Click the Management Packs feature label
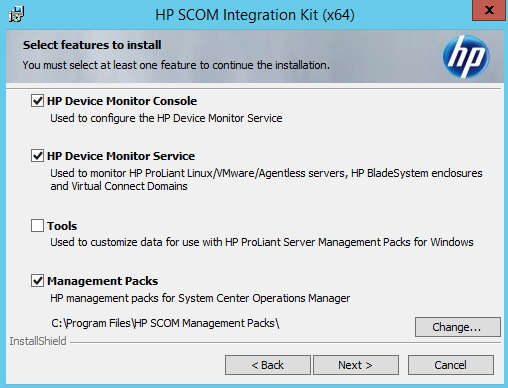Image resolution: width=508 pixels, height=388 pixels. point(103,281)
